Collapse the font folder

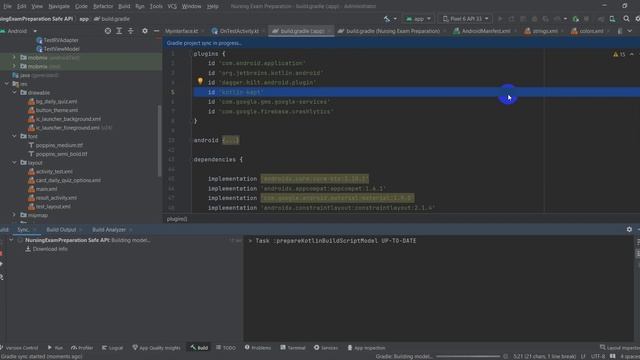coord(15,136)
